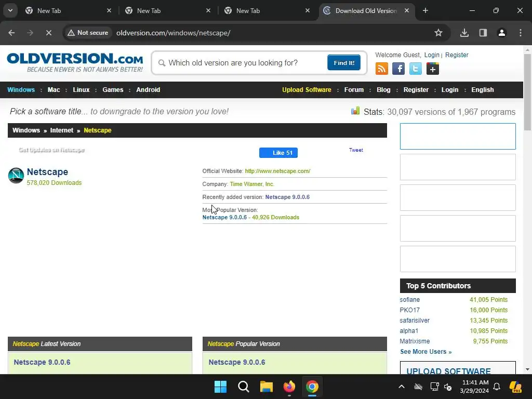The width and height of the screenshot is (532, 399).
Task: Focus the old version search field
Action: [x=245, y=63]
